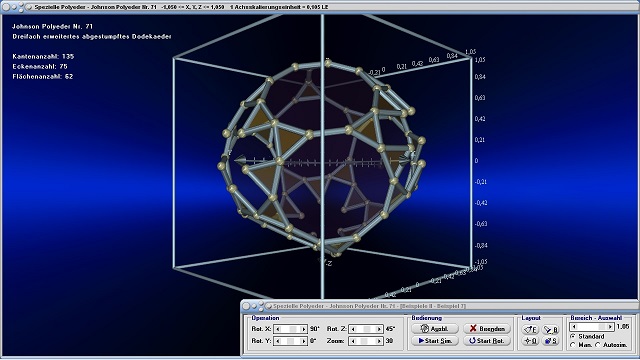Decrease Rot. X with left arrow
Image resolution: width=640 pixels, height=360 pixels.
(278, 329)
